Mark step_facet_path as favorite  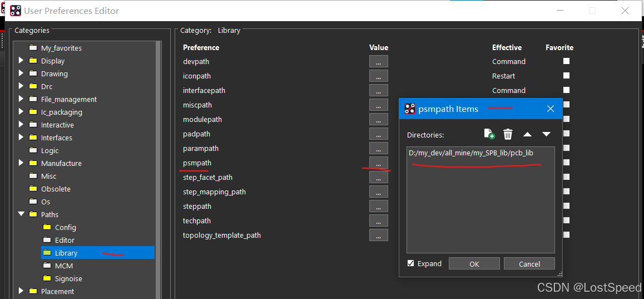[x=566, y=177]
